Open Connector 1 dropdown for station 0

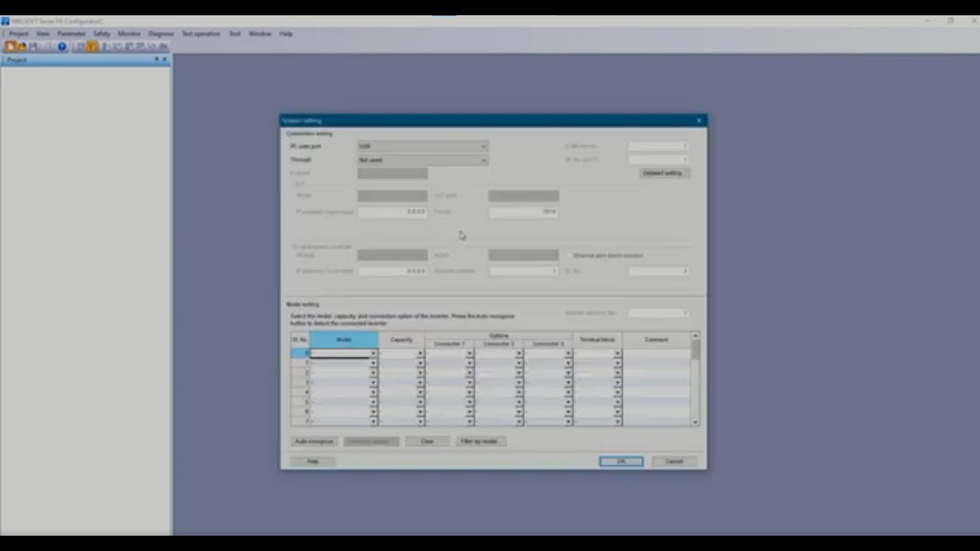pyautogui.click(x=469, y=354)
